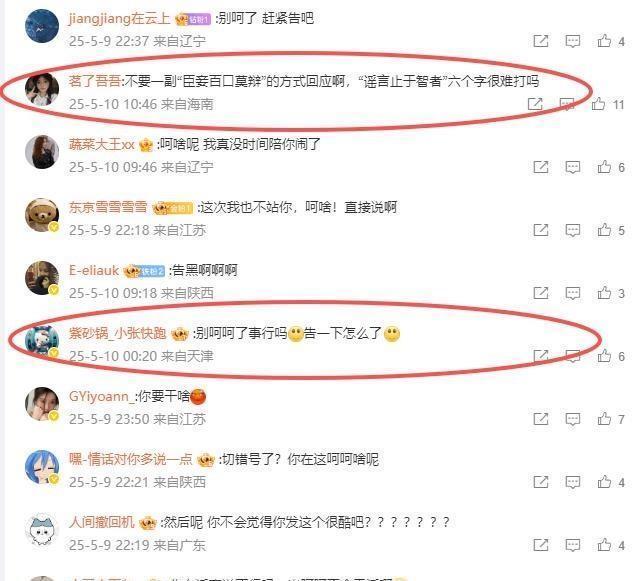Image resolution: width=638 pixels, height=581 pixels.
Task: Like jiangjiang在云上's comment
Action: tap(604, 41)
